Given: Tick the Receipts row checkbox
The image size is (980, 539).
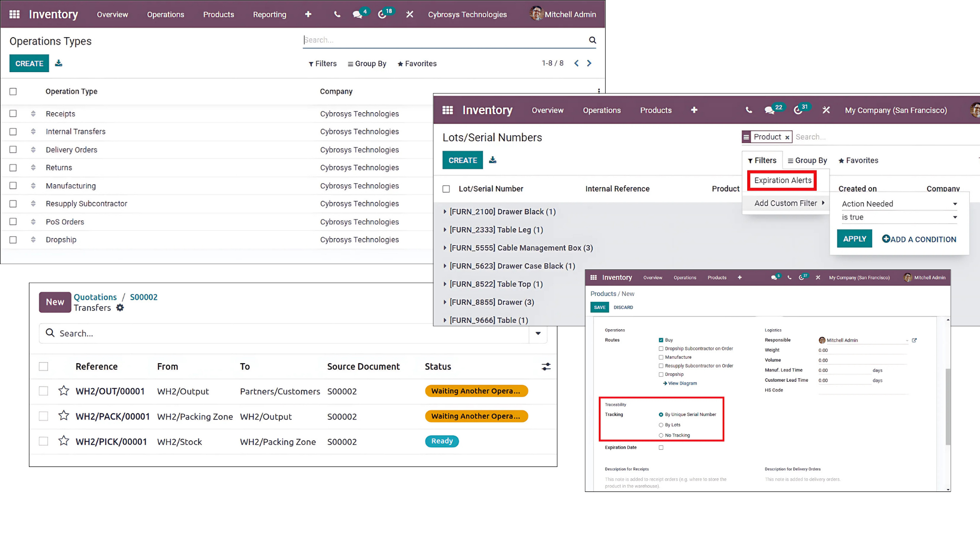Looking at the screenshot, I should coord(13,114).
